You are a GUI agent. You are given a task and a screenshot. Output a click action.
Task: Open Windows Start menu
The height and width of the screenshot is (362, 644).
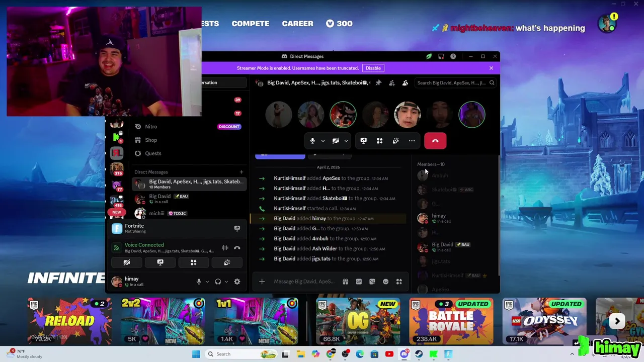196,354
